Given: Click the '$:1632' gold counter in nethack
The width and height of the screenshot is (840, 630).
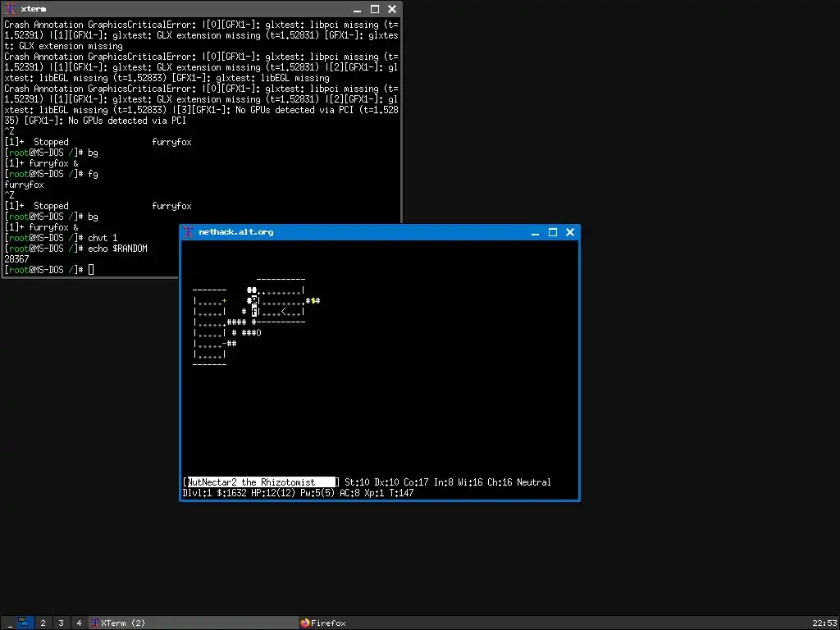Looking at the screenshot, I should (231, 493).
